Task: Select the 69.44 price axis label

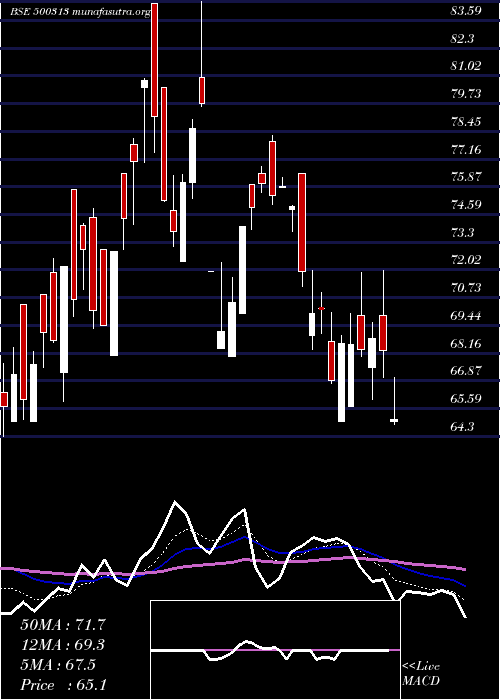Action: pos(466,316)
